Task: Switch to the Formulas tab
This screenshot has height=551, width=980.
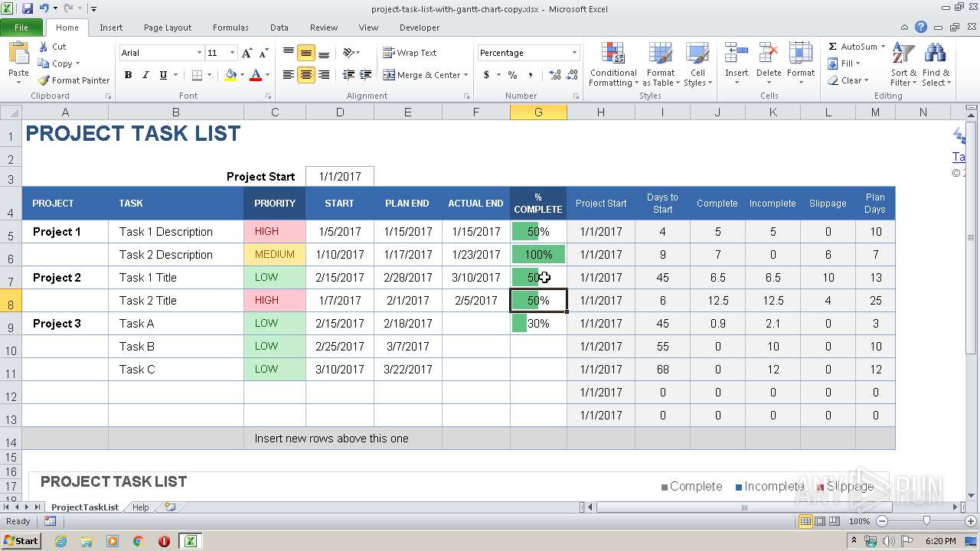Action: pyautogui.click(x=230, y=28)
